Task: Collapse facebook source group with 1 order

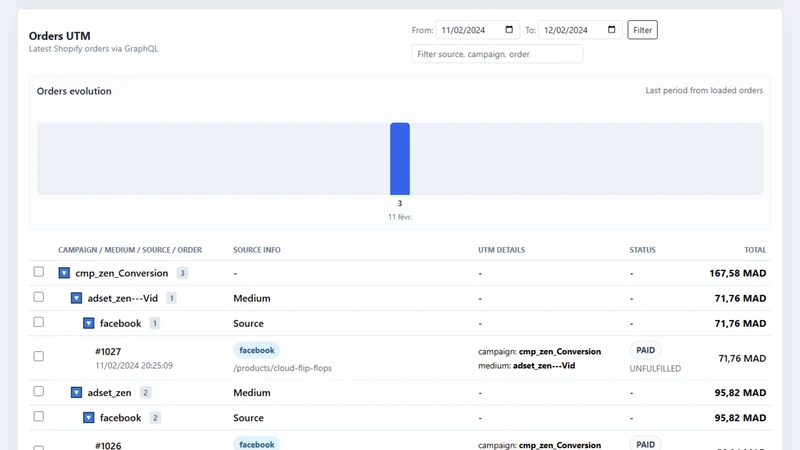Action: click(88, 323)
